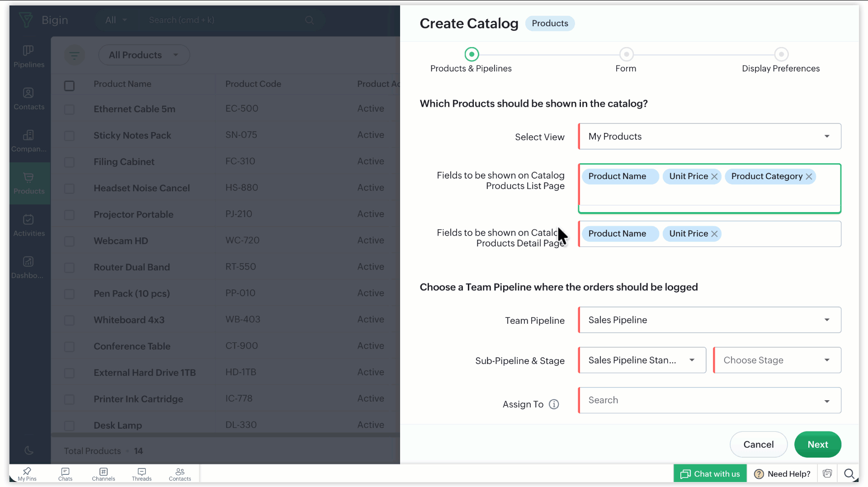Check the select-all products header checkbox

tap(69, 86)
